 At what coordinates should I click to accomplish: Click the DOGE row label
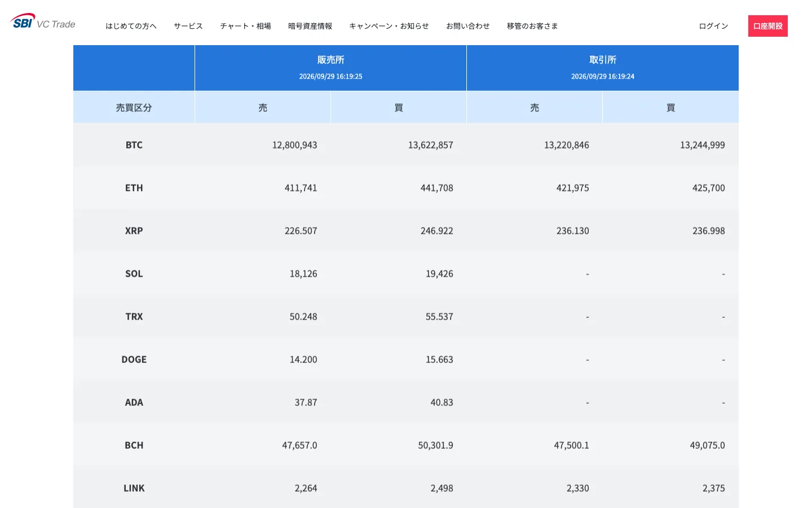[134, 360]
